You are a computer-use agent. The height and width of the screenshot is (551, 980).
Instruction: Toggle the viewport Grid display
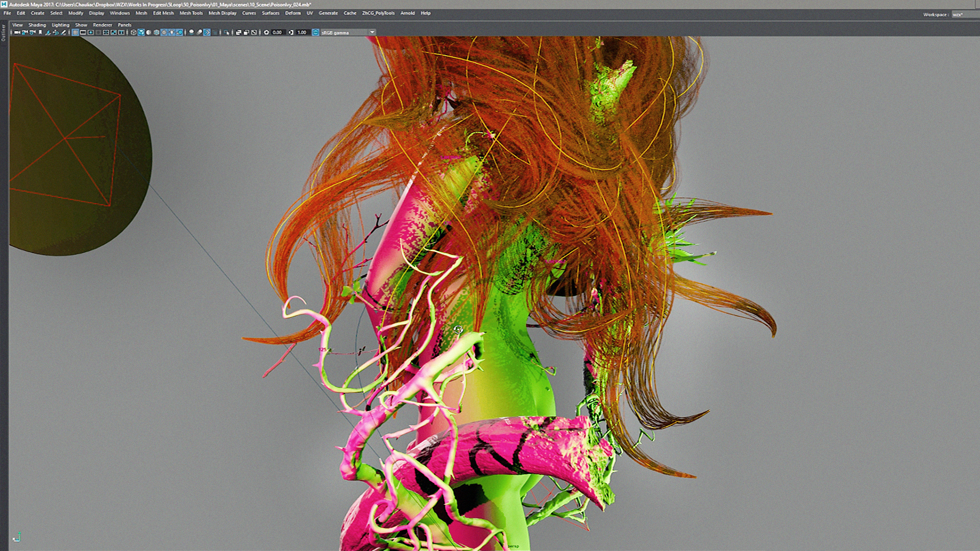[x=75, y=32]
